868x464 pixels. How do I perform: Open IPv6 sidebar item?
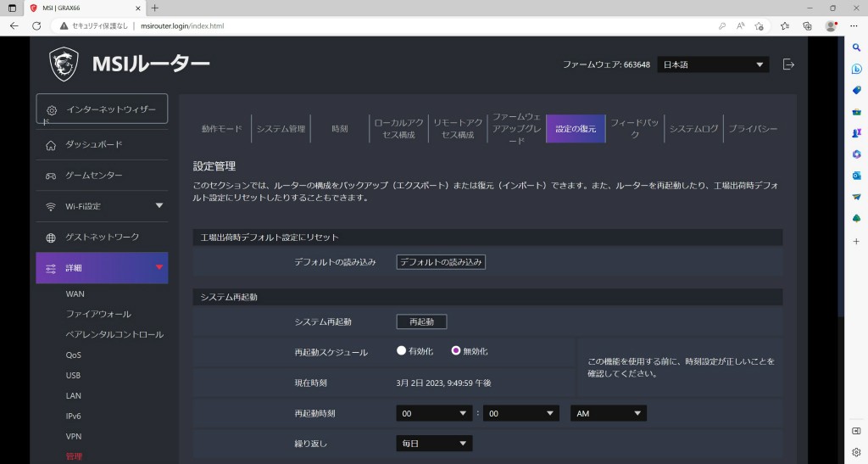73,416
